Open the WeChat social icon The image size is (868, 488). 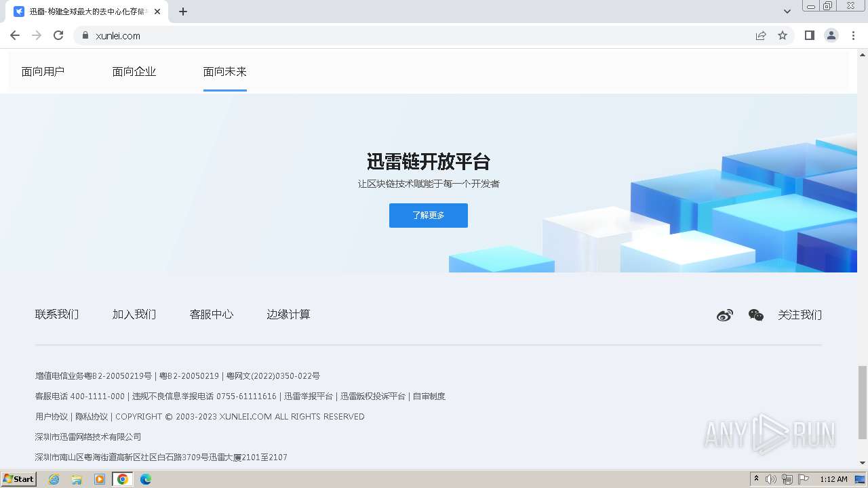tap(756, 315)
